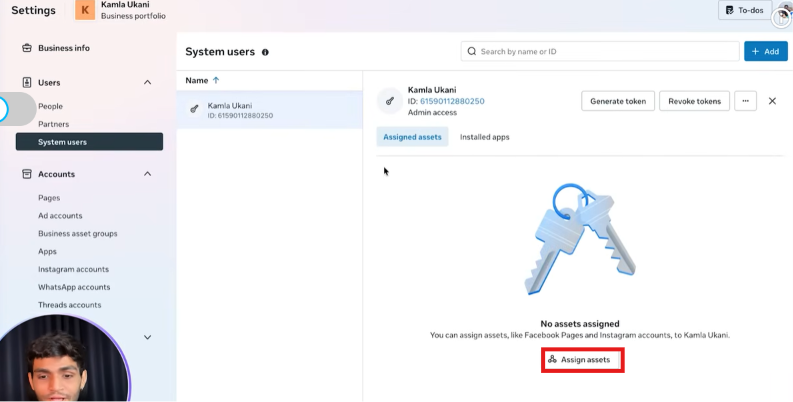Click the Revoke tokens button
The image size is (793, 402).
694,101
